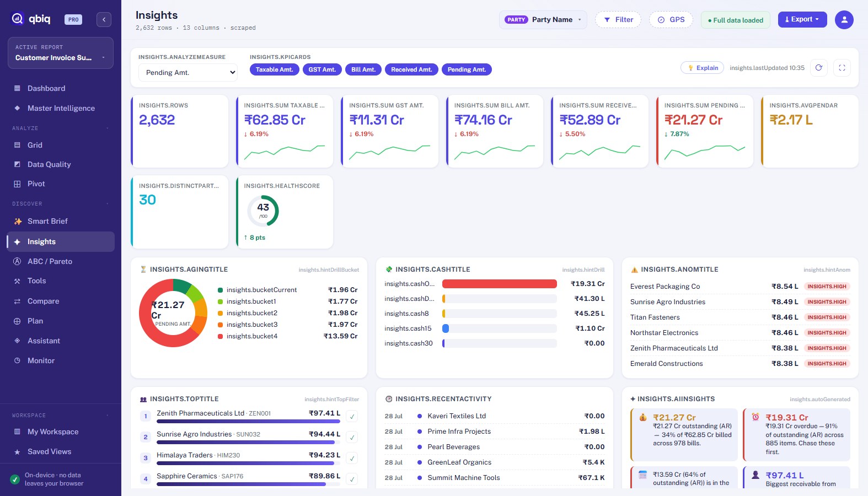
Task: Click insights.bucket4 legend entry
Action: (x=287, y=336)
